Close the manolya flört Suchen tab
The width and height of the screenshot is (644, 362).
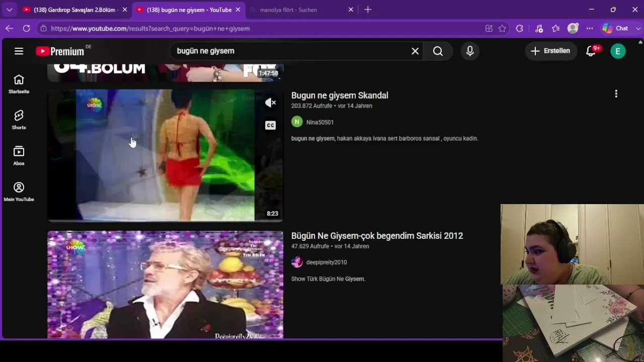[351, 10]
